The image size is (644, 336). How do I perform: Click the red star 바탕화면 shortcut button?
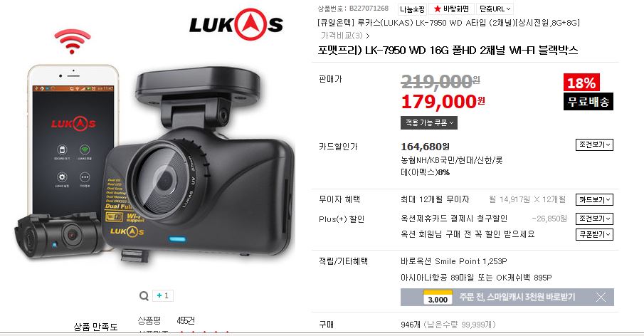coord(451,9)
